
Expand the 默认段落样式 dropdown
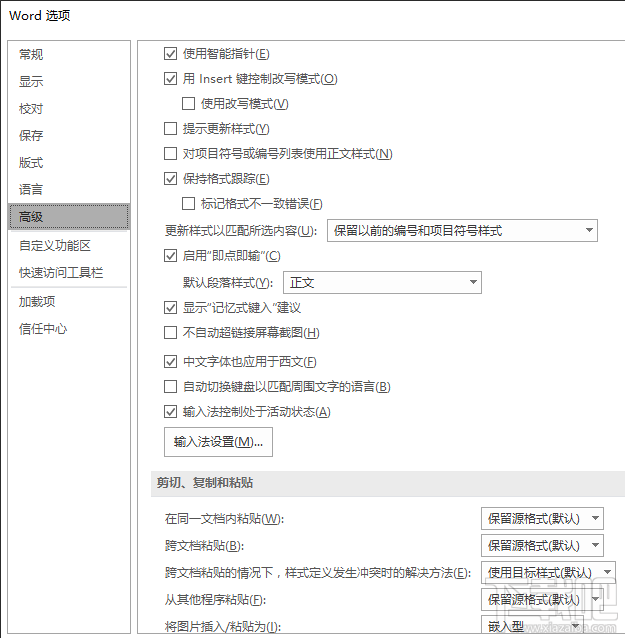(x=382, y=283)
